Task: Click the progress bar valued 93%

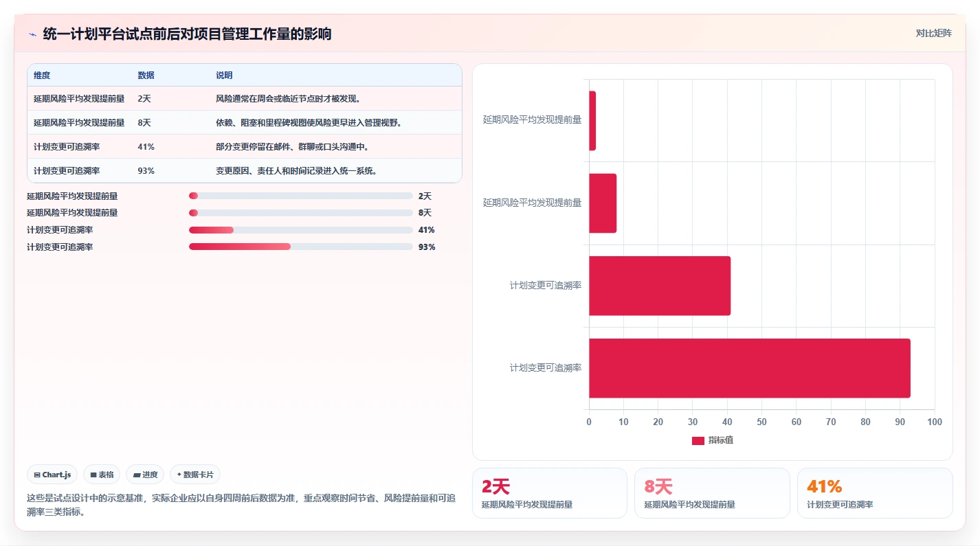Action: (301, 247)
